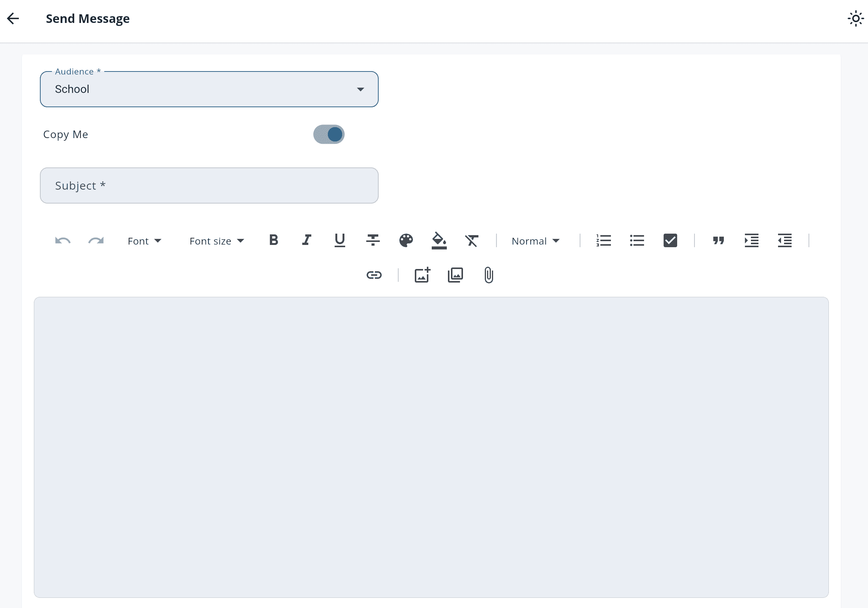Screen dimensions: 868x608
Task: Open the text color palette
Action: 406,240
